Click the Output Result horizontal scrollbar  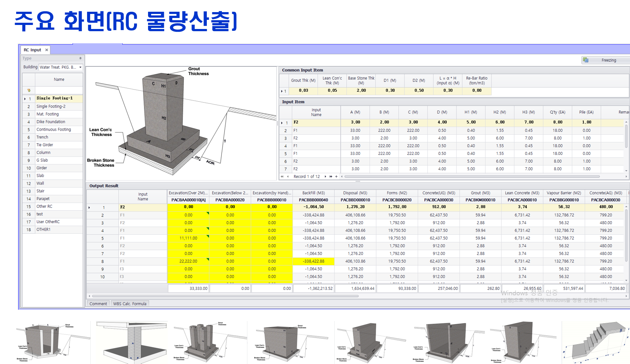tap(225, 296)
